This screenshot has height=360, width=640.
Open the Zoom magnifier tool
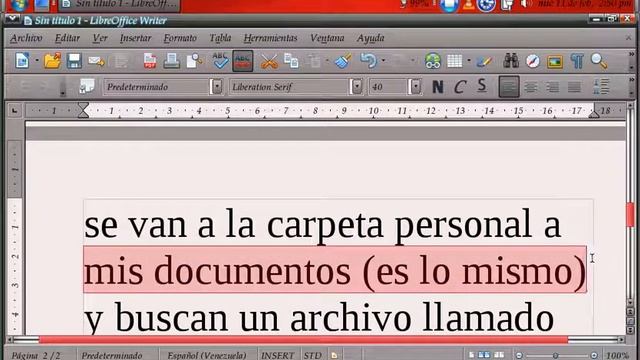click(x=599, y=61)
